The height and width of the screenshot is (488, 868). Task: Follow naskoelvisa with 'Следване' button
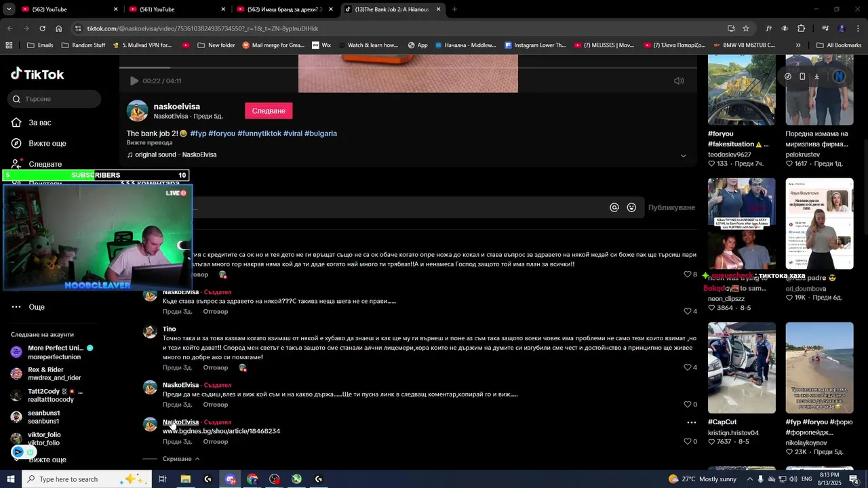point(269,110)
